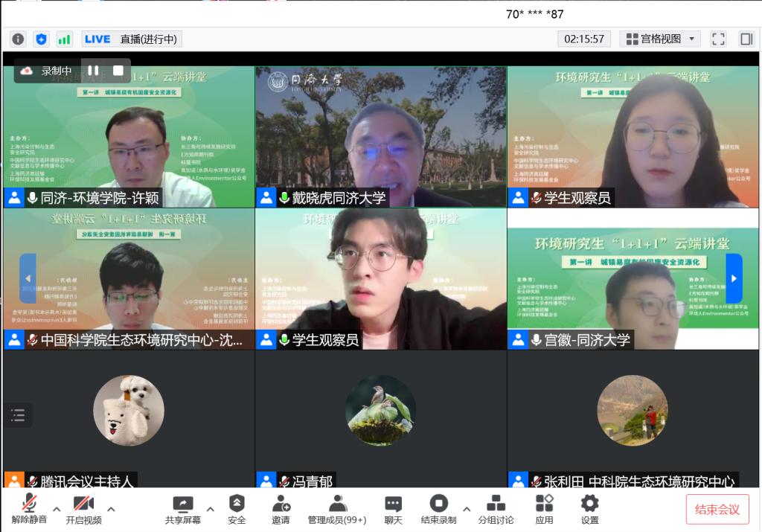Open 分组讨论 breakout rooms
762x532 pixels.
click(x=496, y=509)
